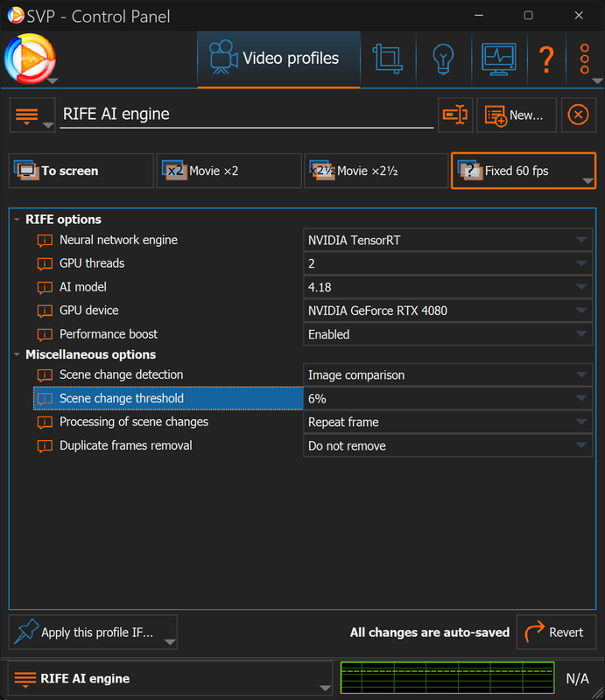The height and width of the screenshot is (700, 605).
Task: Select the Performance boost row label
Action: point(109,334)
